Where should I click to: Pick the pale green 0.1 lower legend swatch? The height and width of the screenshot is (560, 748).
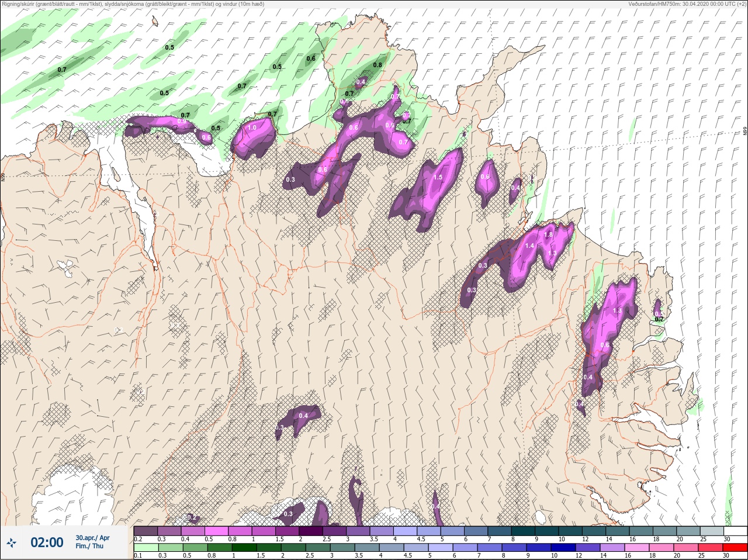145,548
